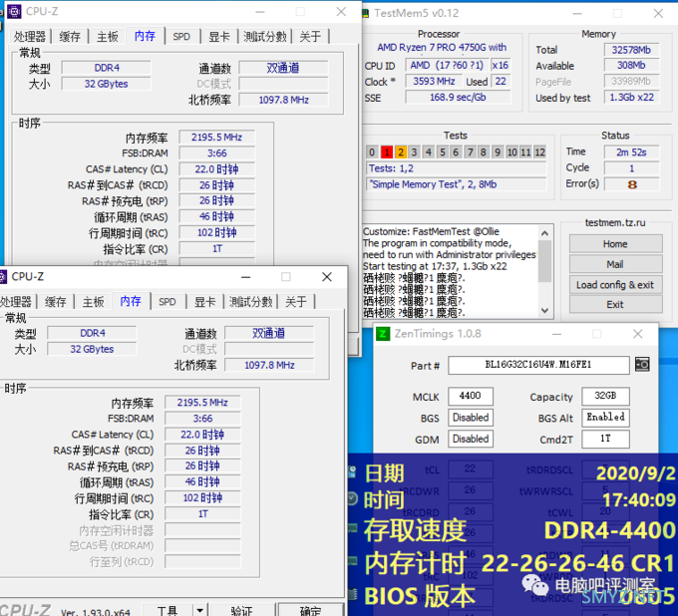
Task: Expand the 工具 dropdown arrow in CPU-Z
Action: (x=200, y=610)
